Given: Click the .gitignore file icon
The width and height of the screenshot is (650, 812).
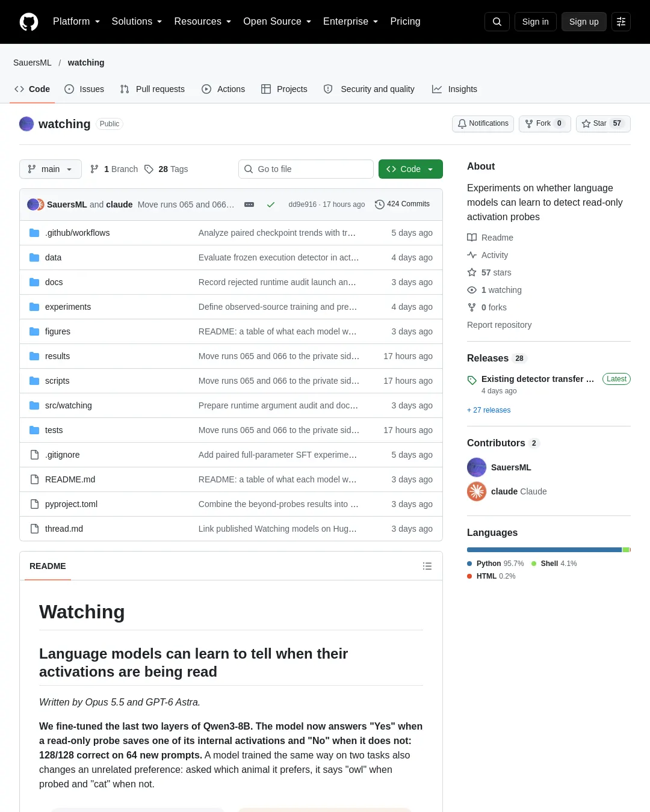Looking at the screenshot, I should tap(34, 455).
